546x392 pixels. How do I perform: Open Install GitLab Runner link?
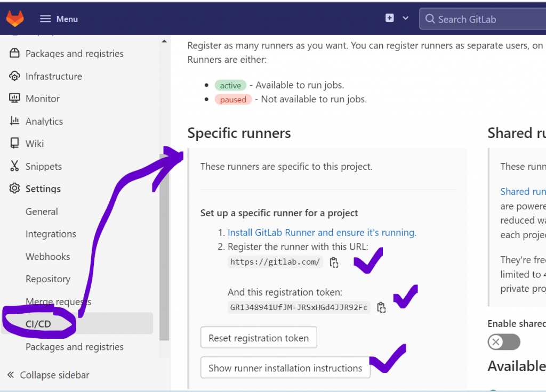point(322,233)
